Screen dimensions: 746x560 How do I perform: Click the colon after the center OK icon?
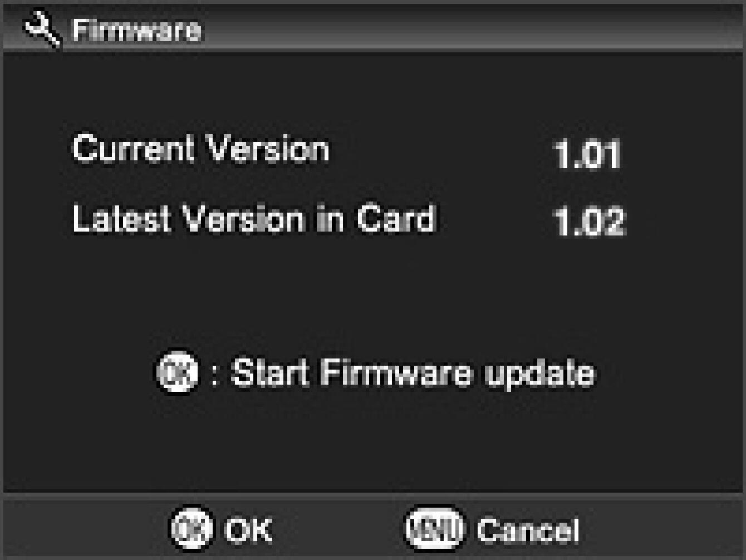coord(215,374)
